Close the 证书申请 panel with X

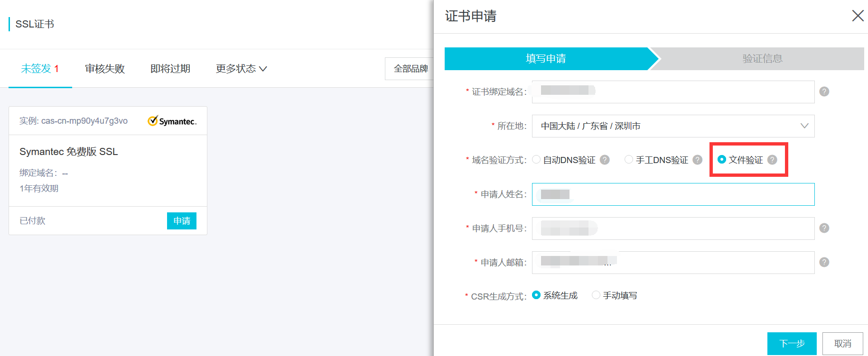pos(858,16)
